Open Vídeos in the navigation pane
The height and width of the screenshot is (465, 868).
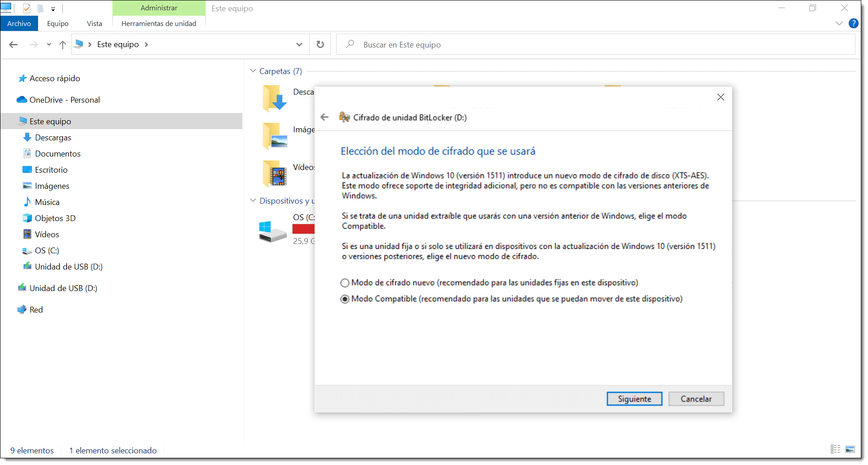point(47,235)
